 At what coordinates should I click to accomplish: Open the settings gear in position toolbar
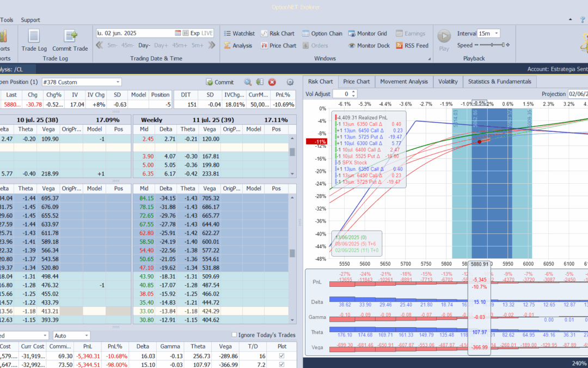coord(290,82)
